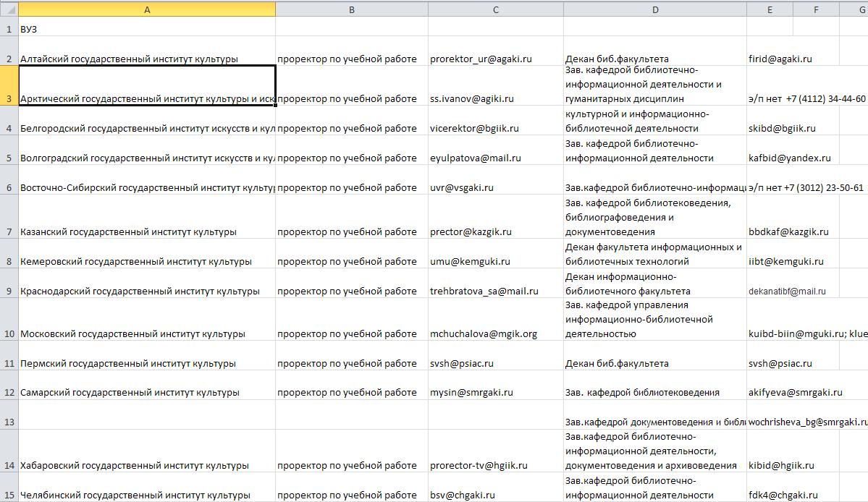Click email trehbratova_sa@mail.ru

tap(484, 291)
